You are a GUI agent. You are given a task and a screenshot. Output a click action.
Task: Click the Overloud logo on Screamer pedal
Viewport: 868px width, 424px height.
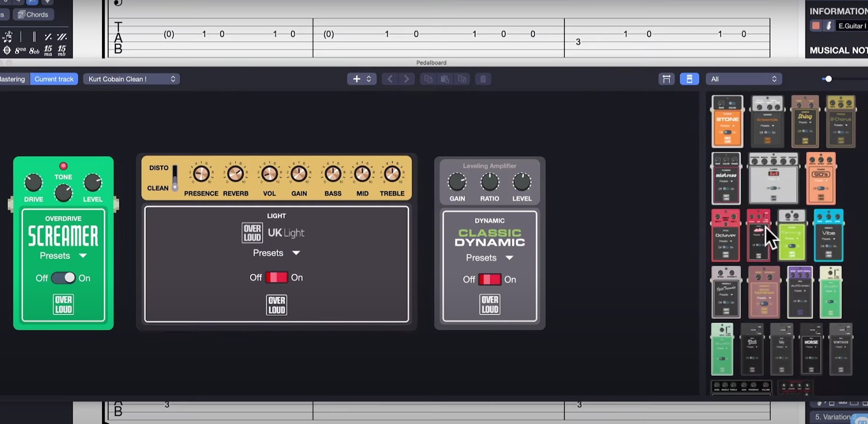(x=63, y=305)
